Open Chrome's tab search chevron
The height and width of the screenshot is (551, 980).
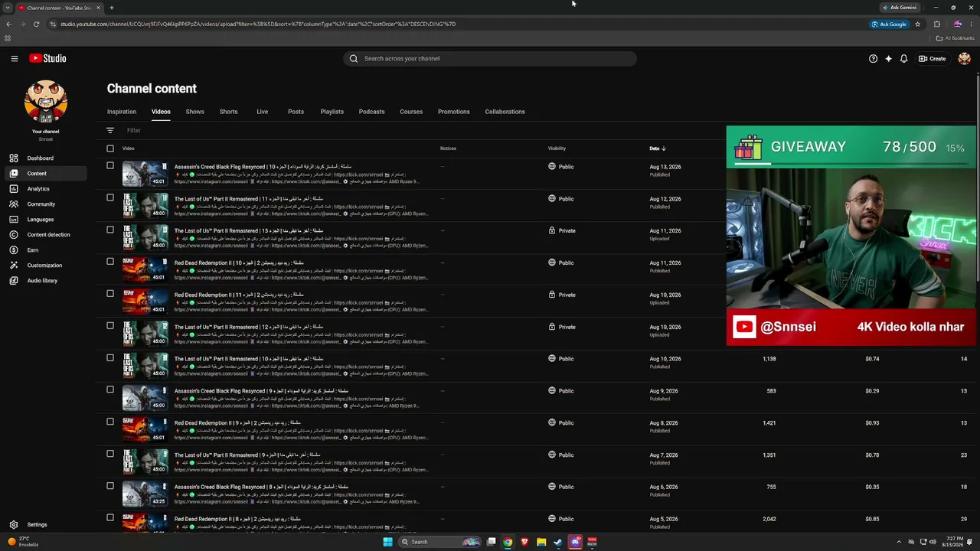pos(8,8)
